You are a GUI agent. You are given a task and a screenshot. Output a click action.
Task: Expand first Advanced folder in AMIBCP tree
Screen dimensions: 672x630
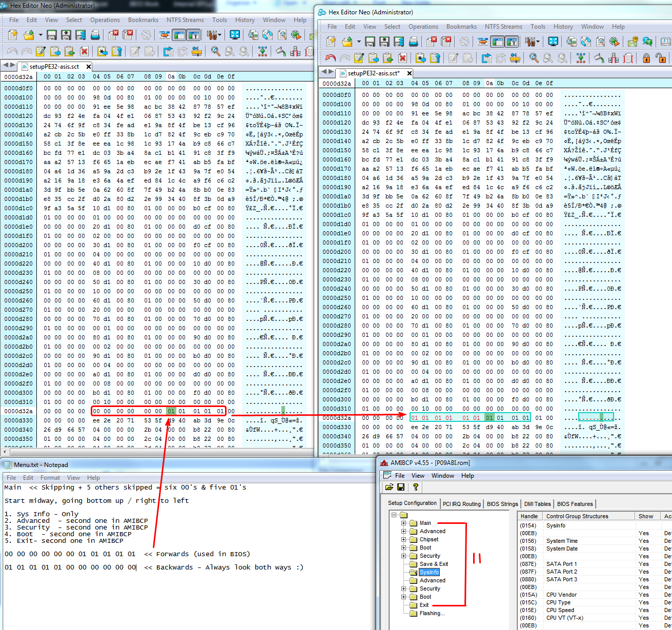[x=404, y=532]
